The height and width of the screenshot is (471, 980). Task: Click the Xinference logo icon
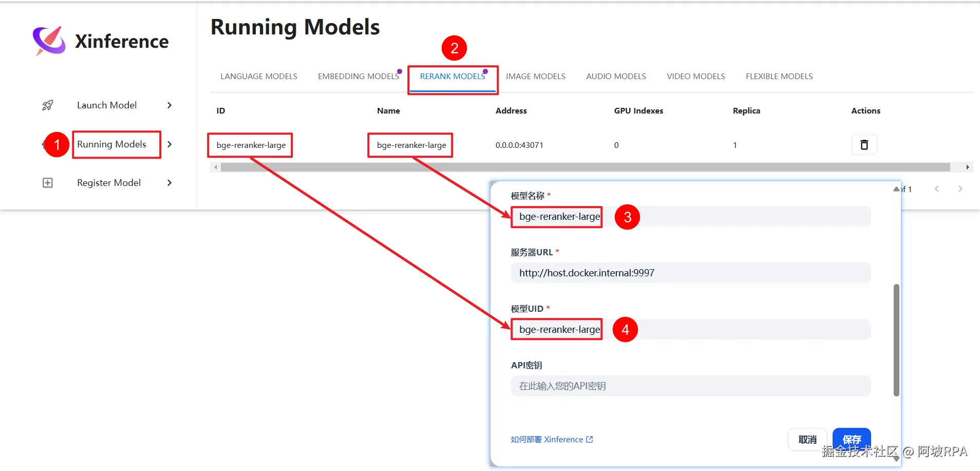click(x=49, y=41)
